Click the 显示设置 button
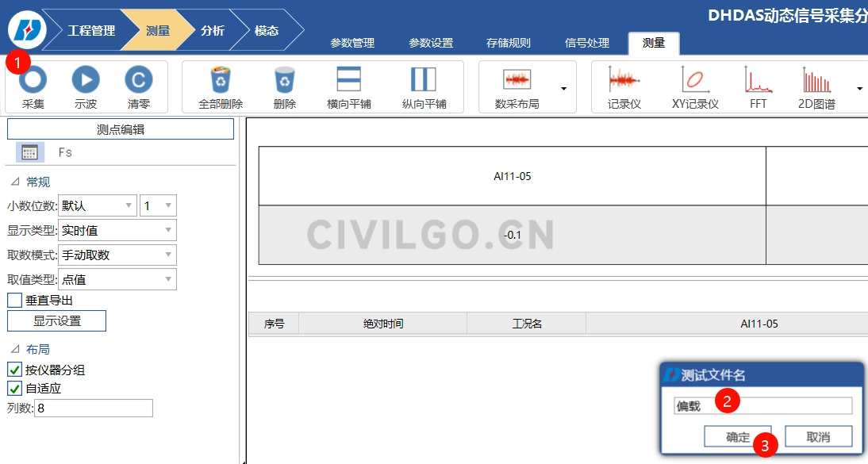Image resolution: width=868 pixels, height=464 pixels. (56, 321)
